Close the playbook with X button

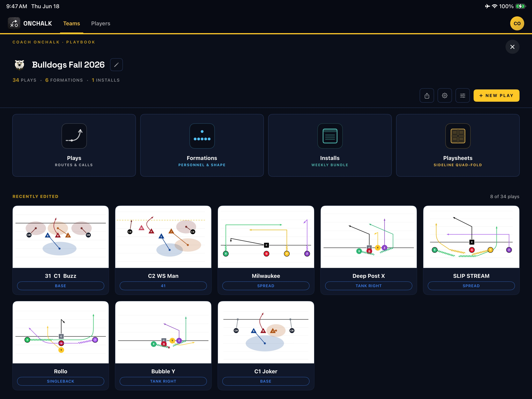(512, 47)
